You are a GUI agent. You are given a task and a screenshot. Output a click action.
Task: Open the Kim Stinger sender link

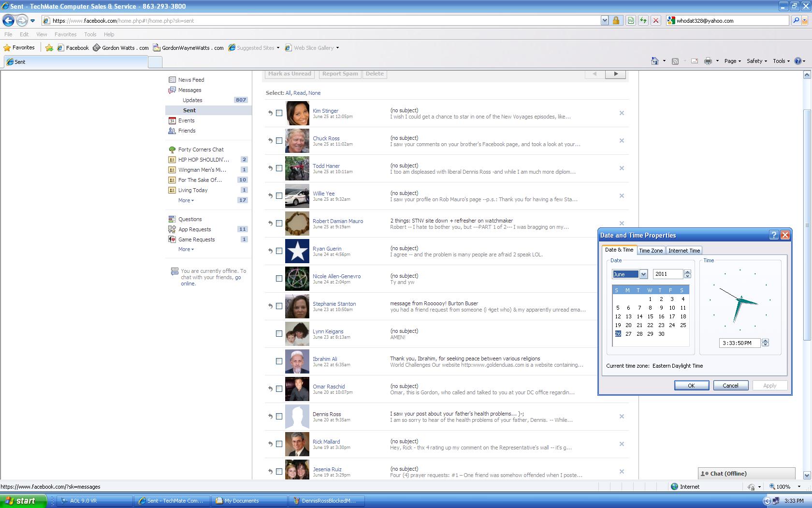[x=325, y=111]
